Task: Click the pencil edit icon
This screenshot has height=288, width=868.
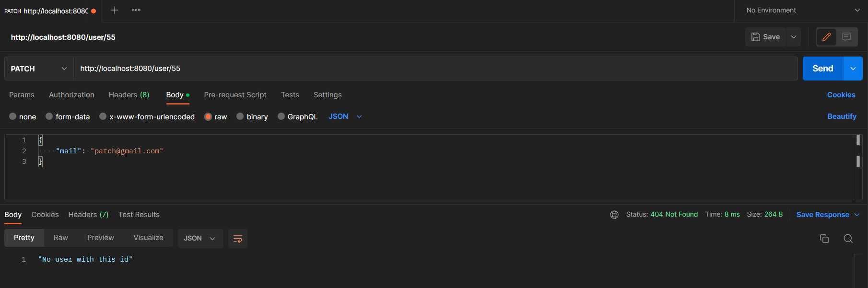Action: [826, 37]
